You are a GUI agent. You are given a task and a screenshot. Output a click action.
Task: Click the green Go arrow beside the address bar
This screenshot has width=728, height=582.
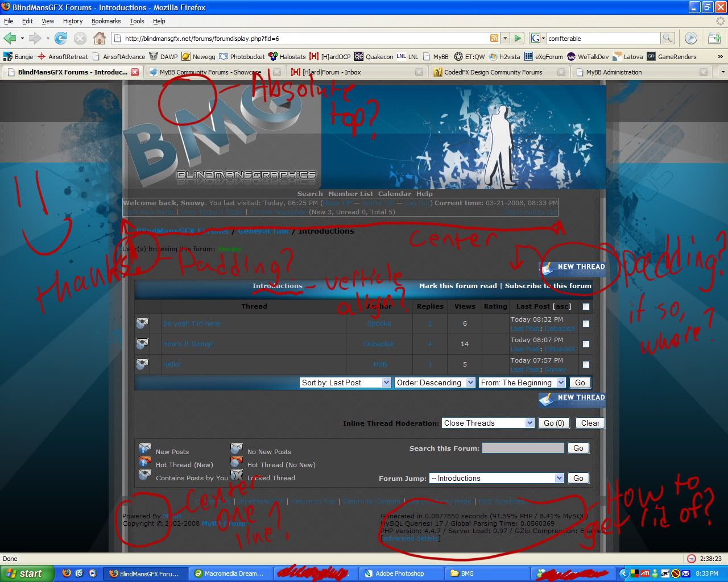pyautogui.click(x=518, y=39)
